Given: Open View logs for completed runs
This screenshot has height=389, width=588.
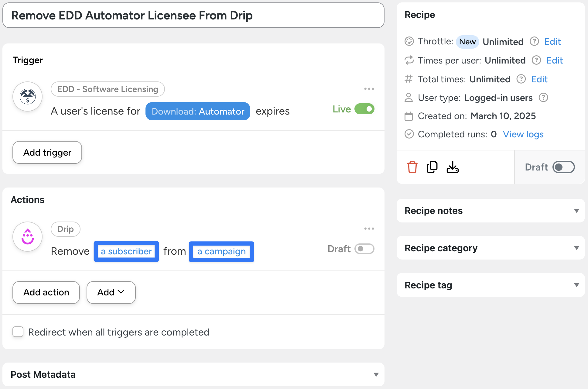Looking at the screenshot, I should 523,134.
